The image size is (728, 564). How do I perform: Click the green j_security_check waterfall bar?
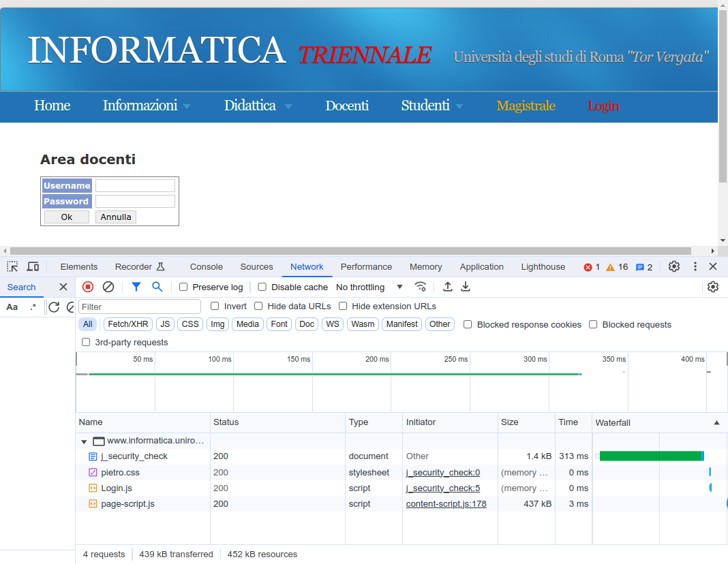tap(652, 456)
